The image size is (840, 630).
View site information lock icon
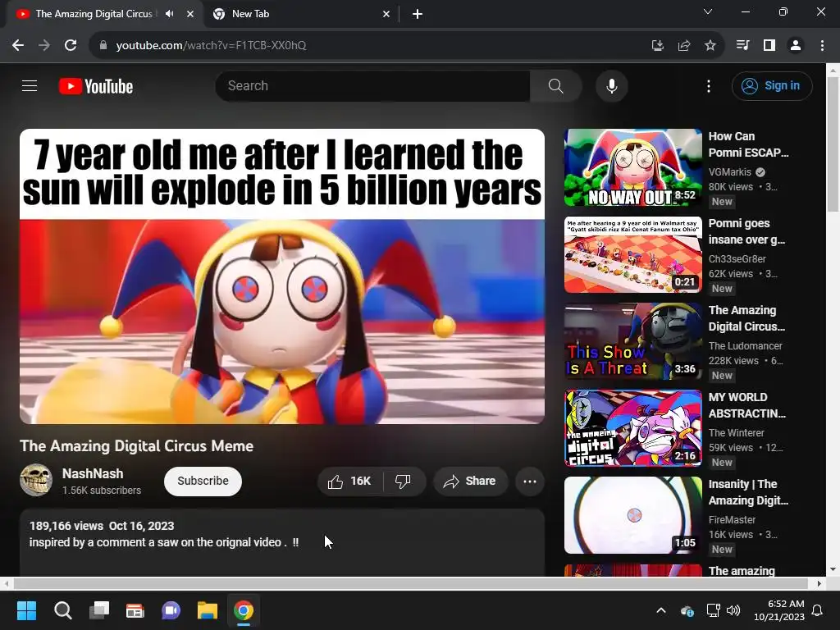click(103, 46)
